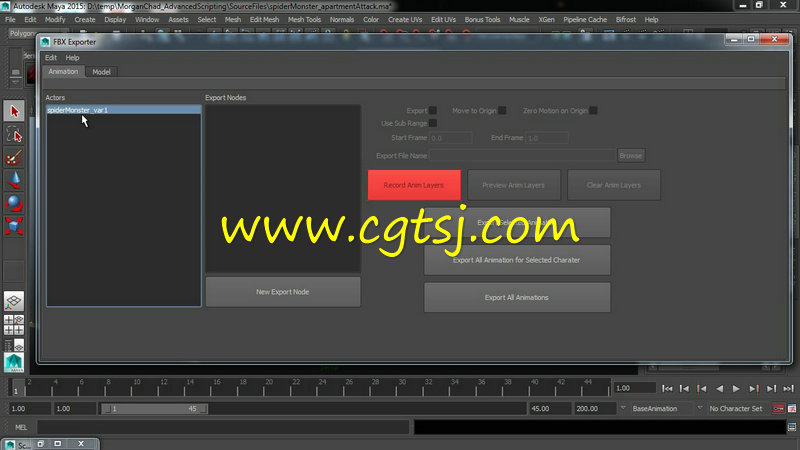Select the Scale tool cube icon
The image size is (800, 450).
(x=14, y=226)
